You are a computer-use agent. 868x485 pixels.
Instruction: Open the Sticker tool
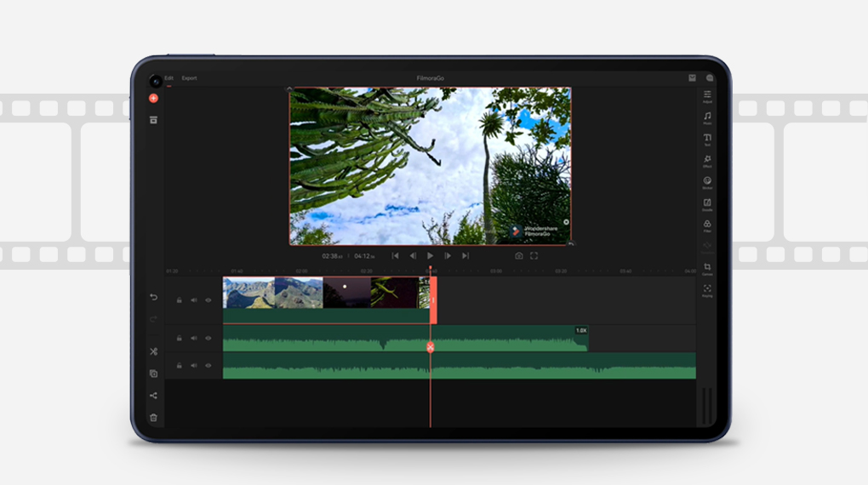[707, 182]
